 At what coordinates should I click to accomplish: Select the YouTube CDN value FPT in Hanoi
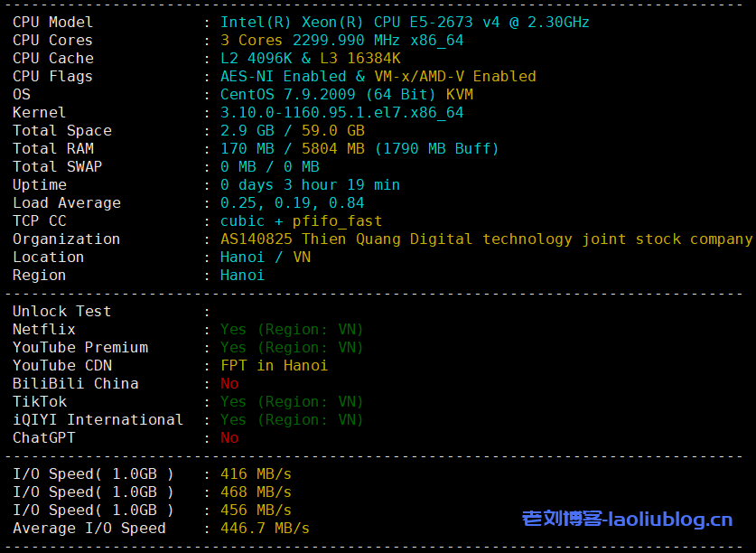[x=274, y=365]
